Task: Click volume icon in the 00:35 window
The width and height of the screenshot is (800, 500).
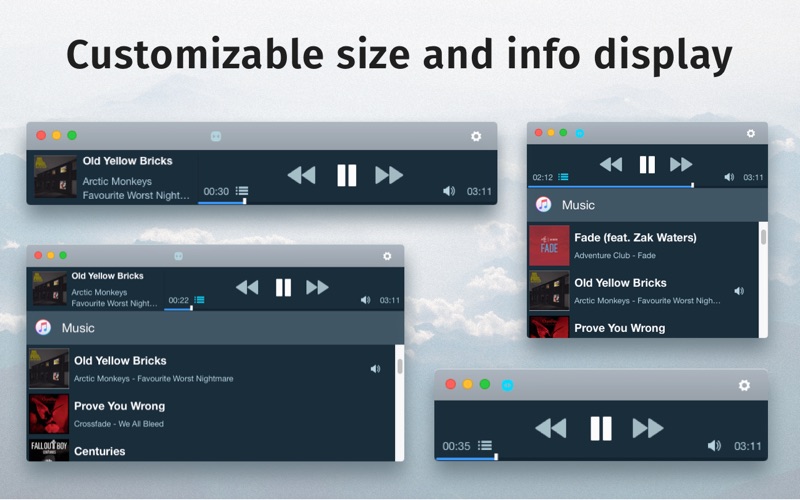Action: pos(714,446)
